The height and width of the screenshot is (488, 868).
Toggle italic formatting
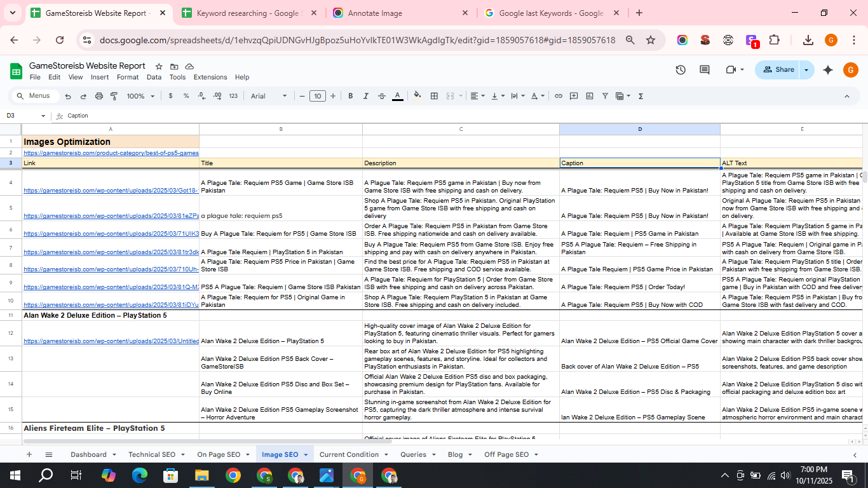pyautogui.click(x=366, y=96)
